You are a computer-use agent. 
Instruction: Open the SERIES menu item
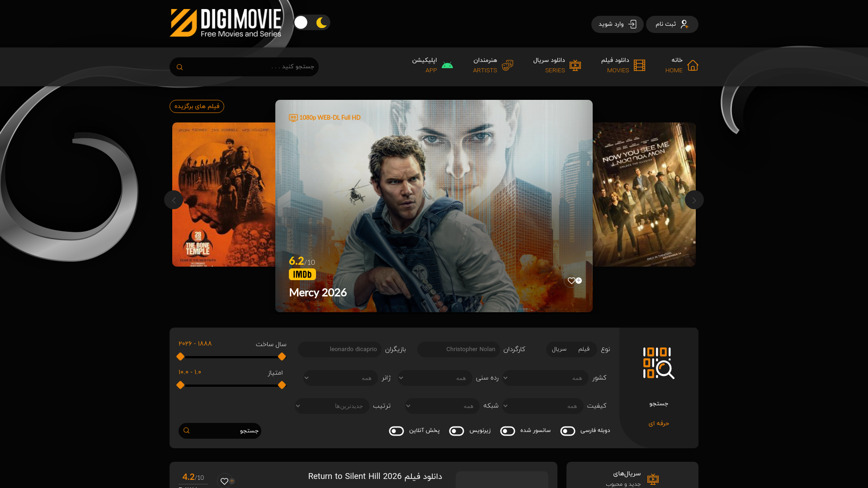click(549, 66)
